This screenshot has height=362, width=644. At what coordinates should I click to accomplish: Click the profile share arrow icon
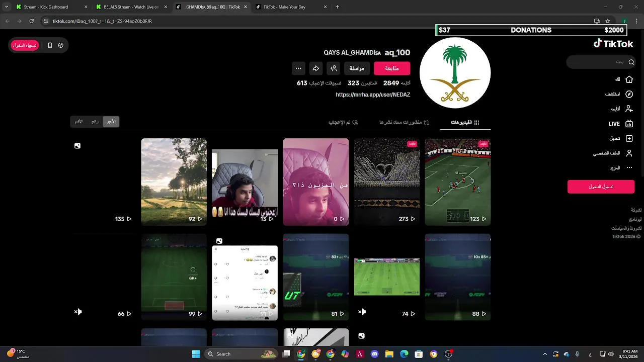pyautogui.click(x=315, y=68)
